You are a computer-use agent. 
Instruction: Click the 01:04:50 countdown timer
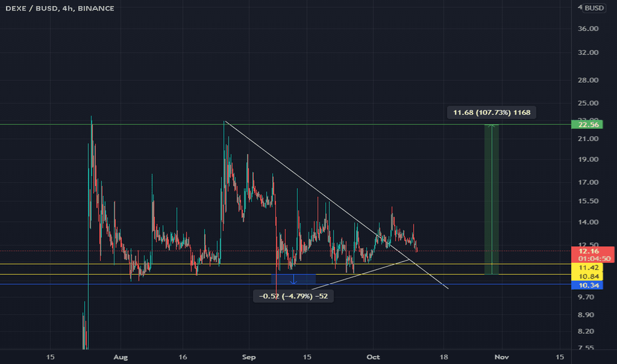[594, 259]
